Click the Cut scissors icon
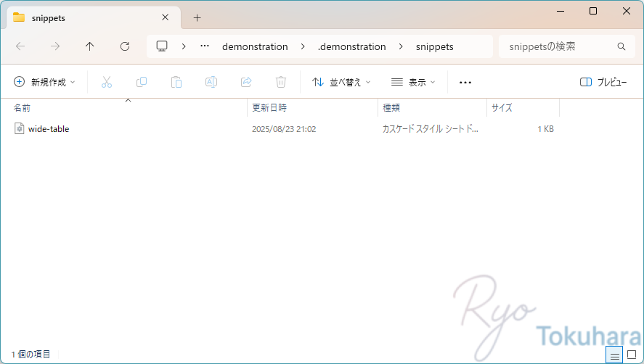This screenshot has height=364, width=644. (x=107, y=82)
